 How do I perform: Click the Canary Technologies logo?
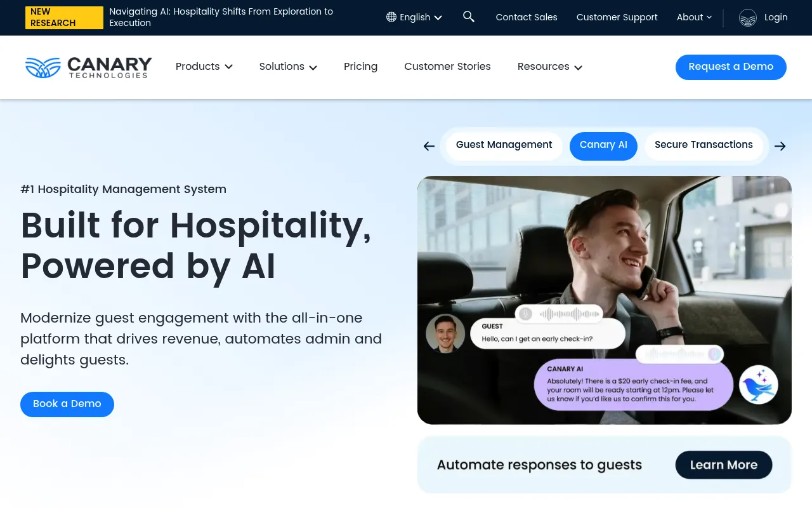point(89,67)
